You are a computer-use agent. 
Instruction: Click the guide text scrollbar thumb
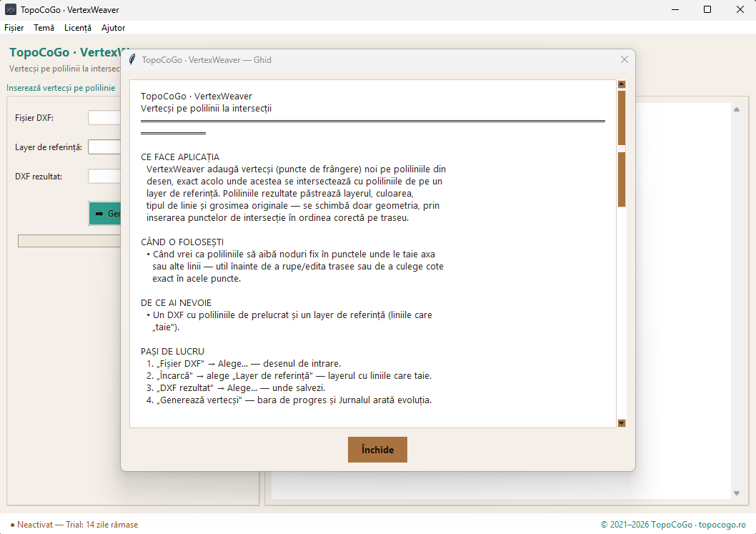tap(622, 149)
